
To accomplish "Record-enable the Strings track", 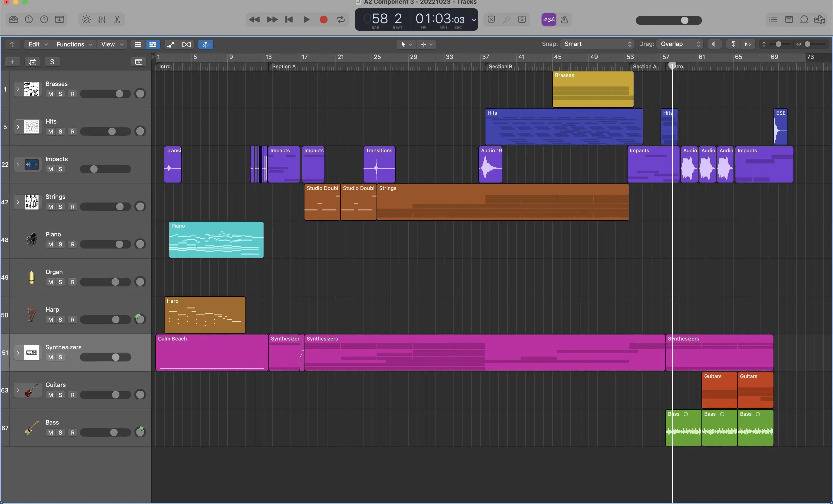I will point(73,207).
